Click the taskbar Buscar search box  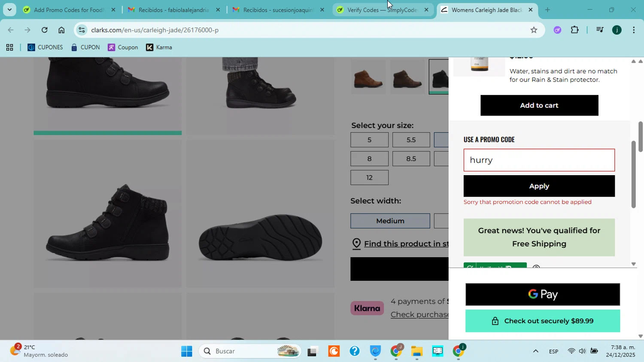[x=250, y=351]
